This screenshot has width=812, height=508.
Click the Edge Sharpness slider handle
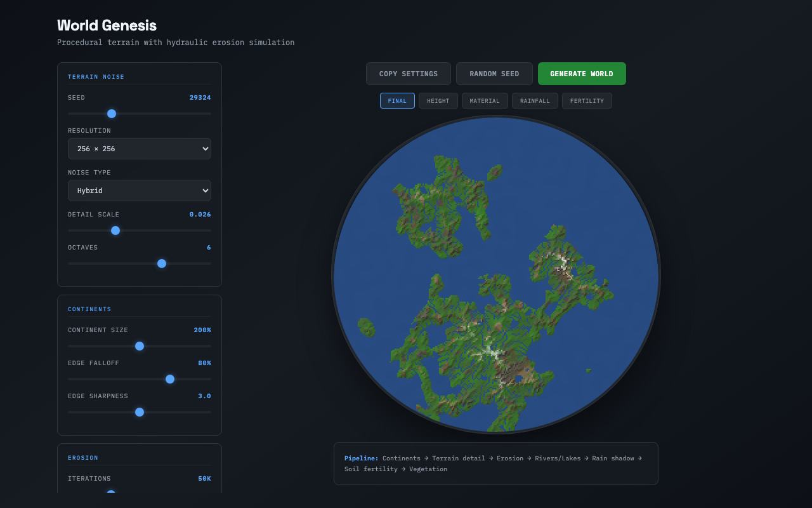pos(140,412)
